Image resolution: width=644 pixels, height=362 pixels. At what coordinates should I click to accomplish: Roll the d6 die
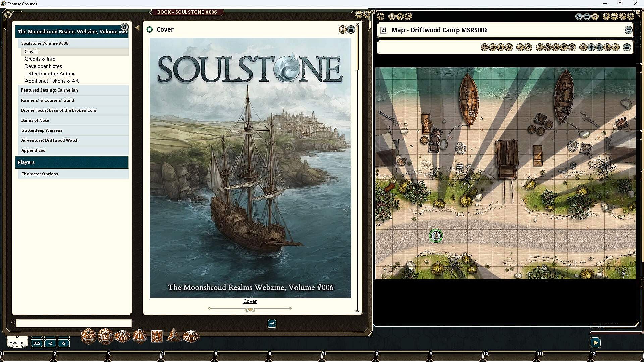[x=157, y=337]
